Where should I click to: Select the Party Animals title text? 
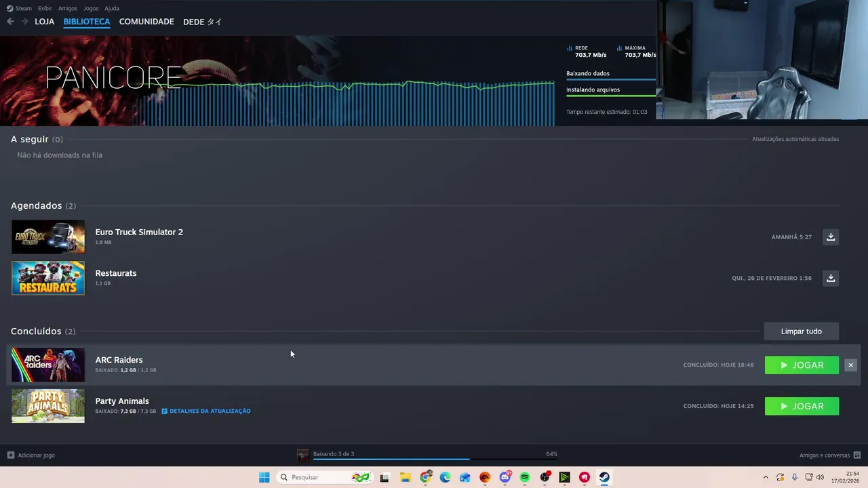click(122, 401)
